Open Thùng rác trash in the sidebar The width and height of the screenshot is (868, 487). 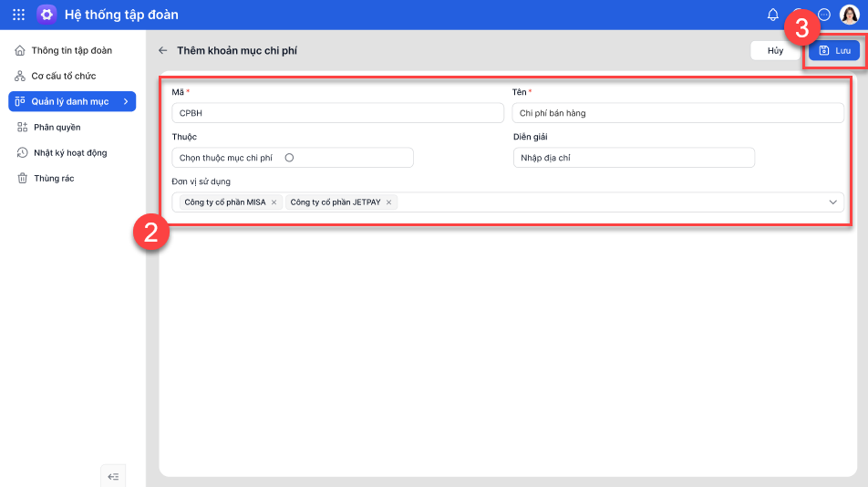(x=54, y=178)
